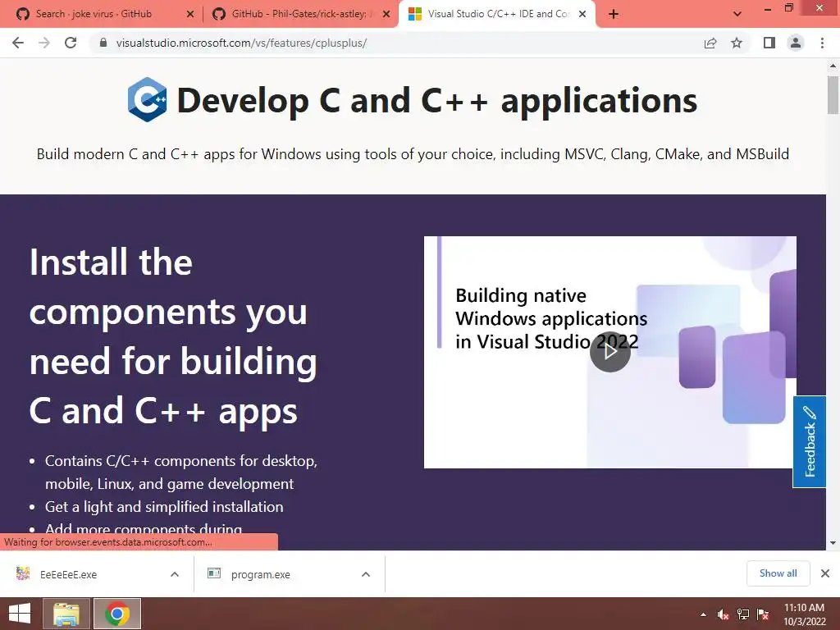Viewport: 840px width, 630px height.
Task: Click the scrollbar down arrow
Action: click(833, 543)
